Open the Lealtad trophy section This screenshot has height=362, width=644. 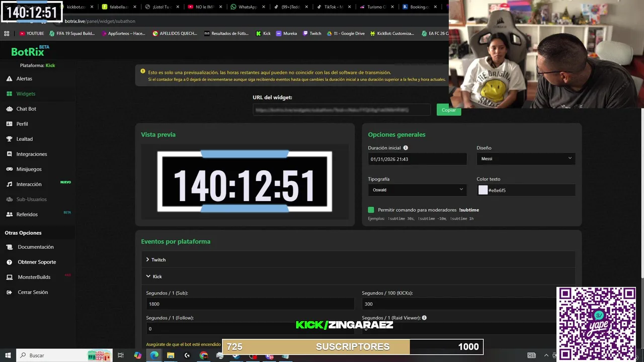point(24,139)
